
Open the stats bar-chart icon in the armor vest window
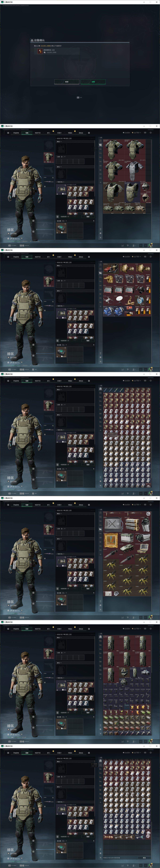(123, 245)
